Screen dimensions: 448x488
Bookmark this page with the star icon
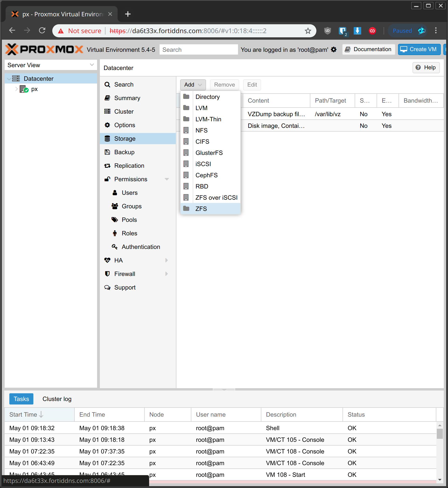click(x=308, y=31)
